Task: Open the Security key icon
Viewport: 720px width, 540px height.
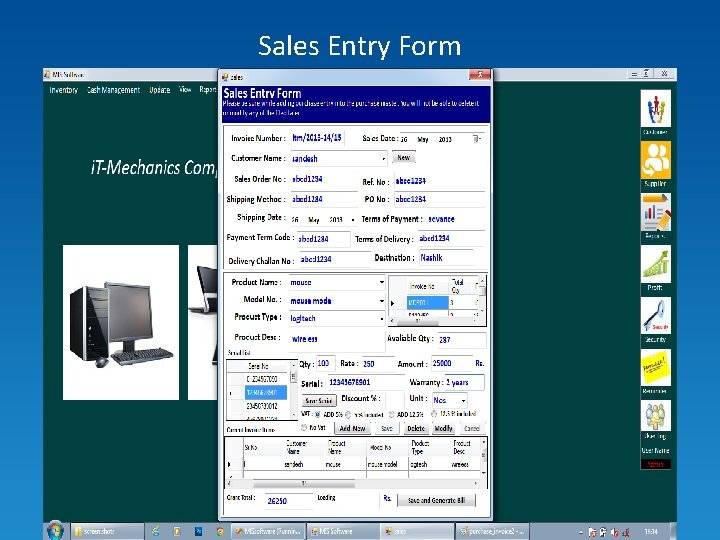Action: click(656, 315)
